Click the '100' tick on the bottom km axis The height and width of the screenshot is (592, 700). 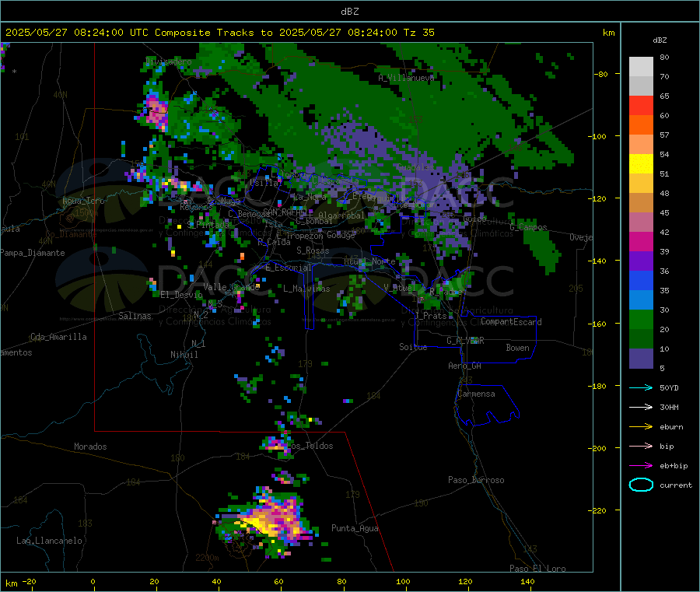pos(403,581)
